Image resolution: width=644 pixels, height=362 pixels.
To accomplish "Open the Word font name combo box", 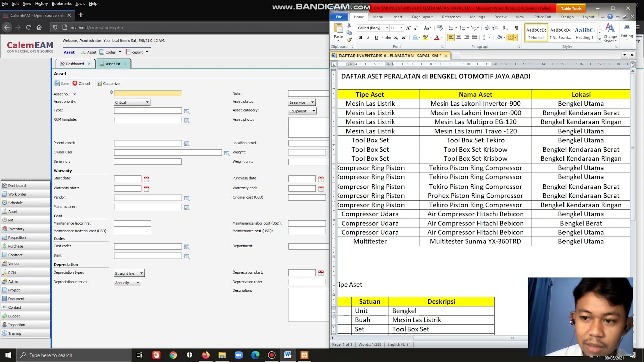I will (x=373, y=28).
